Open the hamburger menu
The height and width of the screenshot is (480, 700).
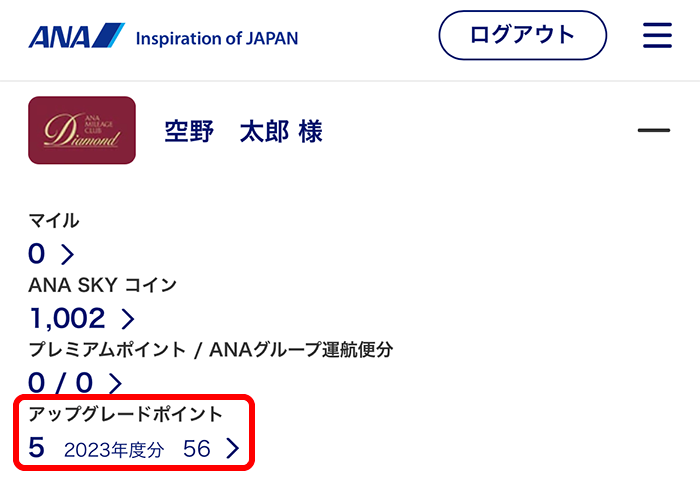tap(657, 36)
